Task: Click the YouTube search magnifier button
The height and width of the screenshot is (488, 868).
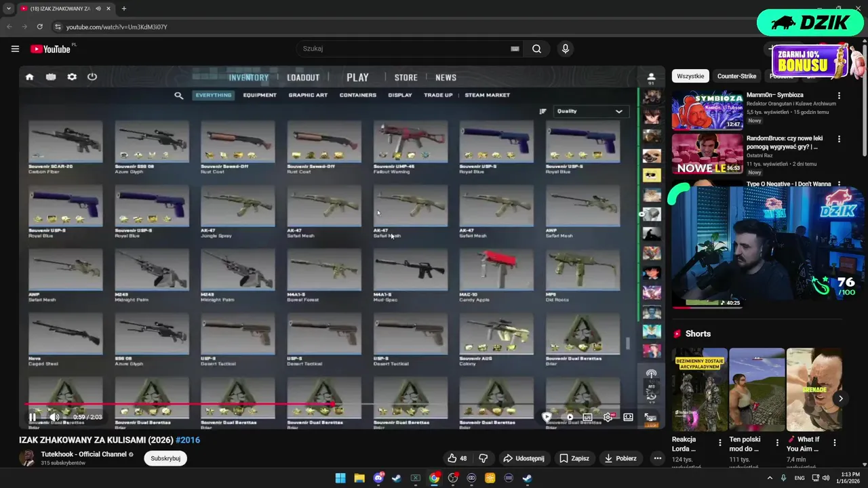Action: click(536, 49)
